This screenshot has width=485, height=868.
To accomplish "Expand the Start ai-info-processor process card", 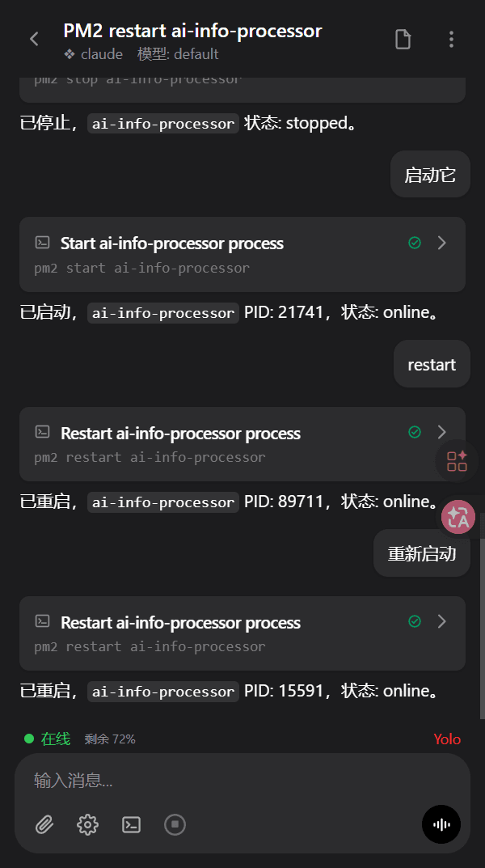I will point(441,243).
